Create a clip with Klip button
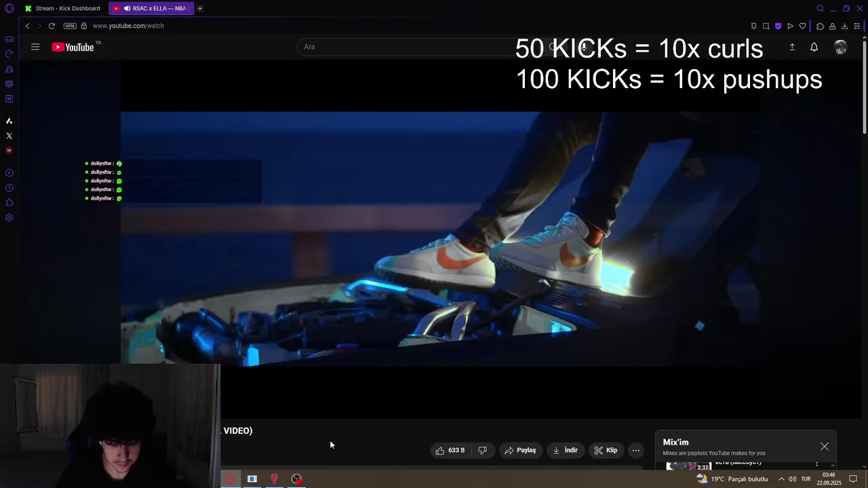Screen dimensions: 868x488 point(606,450)
